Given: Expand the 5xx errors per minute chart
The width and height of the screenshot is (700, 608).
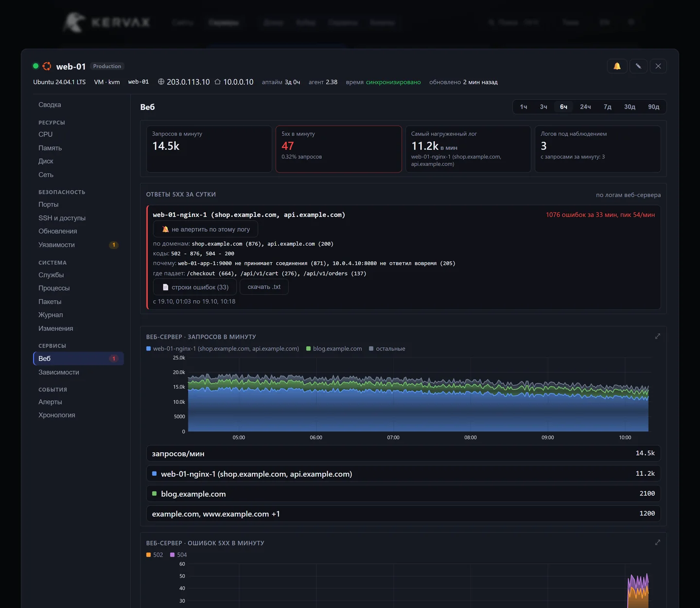Looking at the screenshot, I should tap(657, 542).
